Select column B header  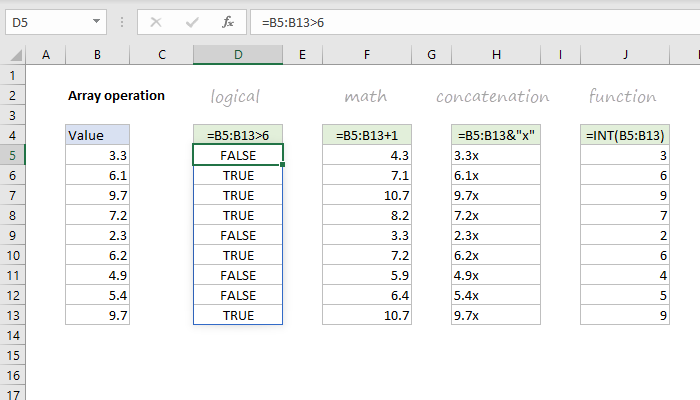click(97, 53)
